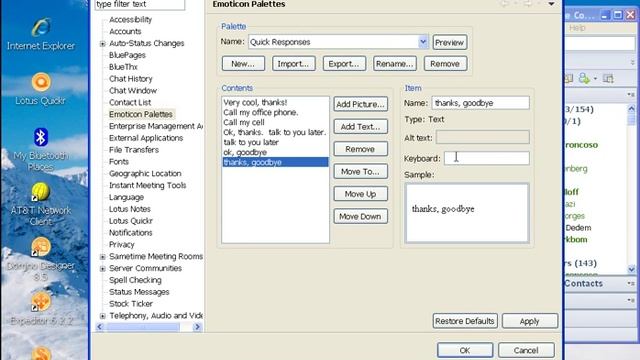Select Instant Meeting Tools preference page
This screenshot has width=640, height=360.
(x=147, y=185)
